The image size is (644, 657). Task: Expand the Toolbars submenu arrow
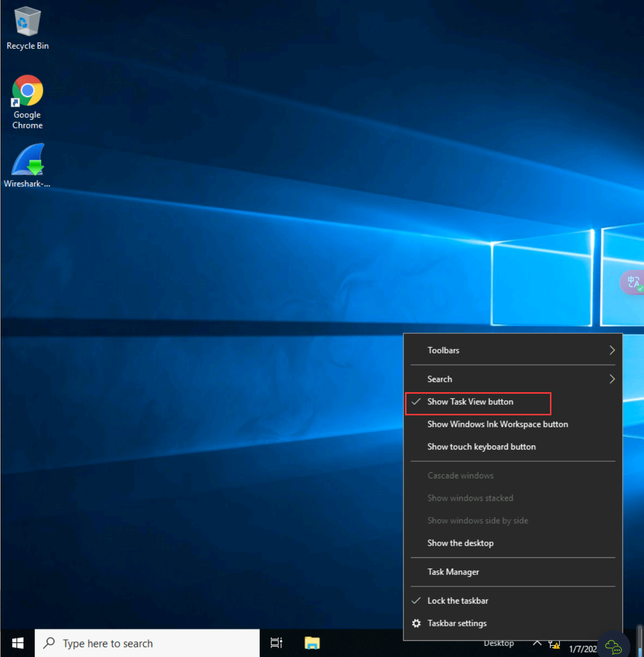tap(612, 350)
